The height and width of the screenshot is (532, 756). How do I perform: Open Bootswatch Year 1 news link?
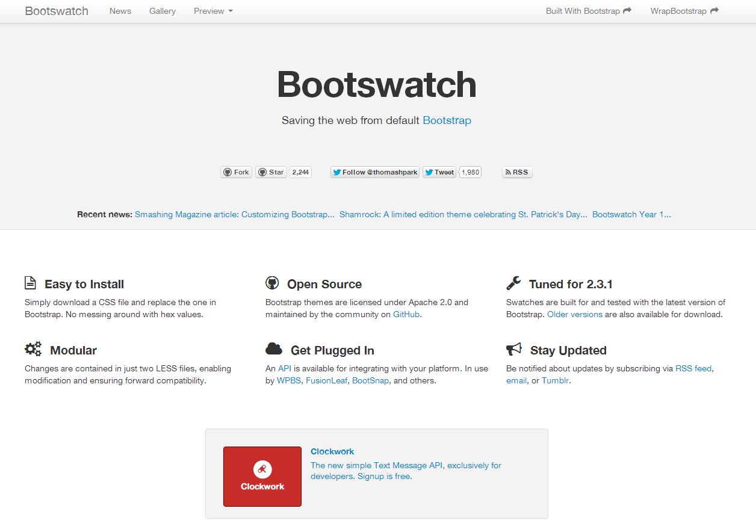pos(631,214)
